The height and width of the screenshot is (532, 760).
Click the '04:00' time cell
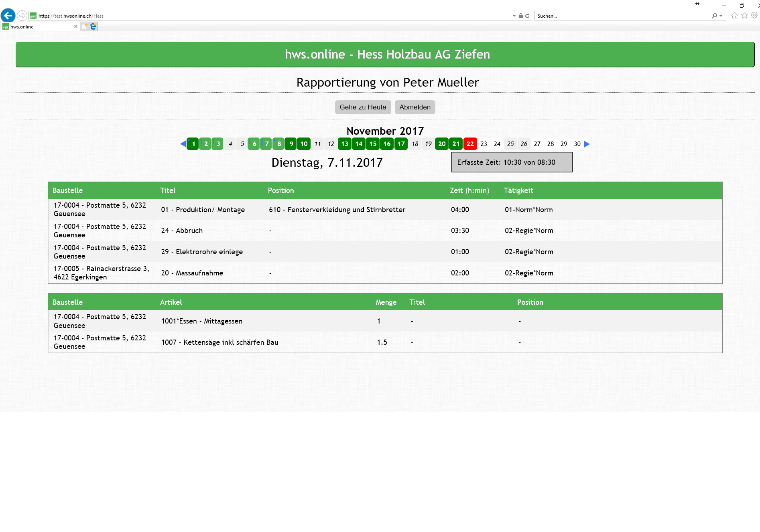coord(460,210)
